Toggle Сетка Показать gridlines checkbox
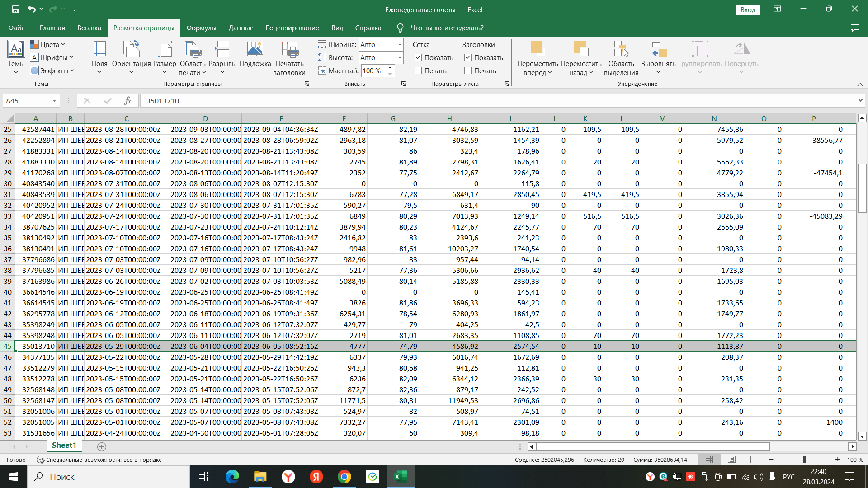 click(418, 57)
